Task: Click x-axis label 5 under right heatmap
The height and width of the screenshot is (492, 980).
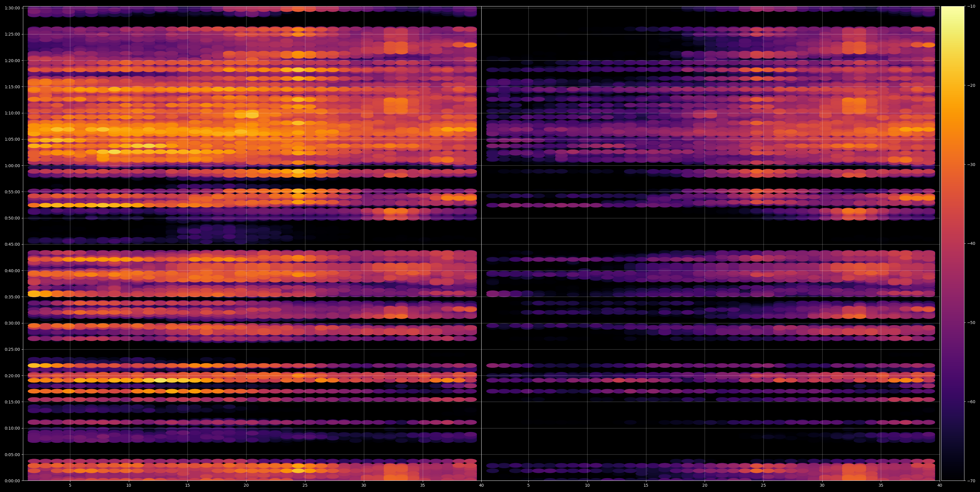Action: tap(528, 486)
